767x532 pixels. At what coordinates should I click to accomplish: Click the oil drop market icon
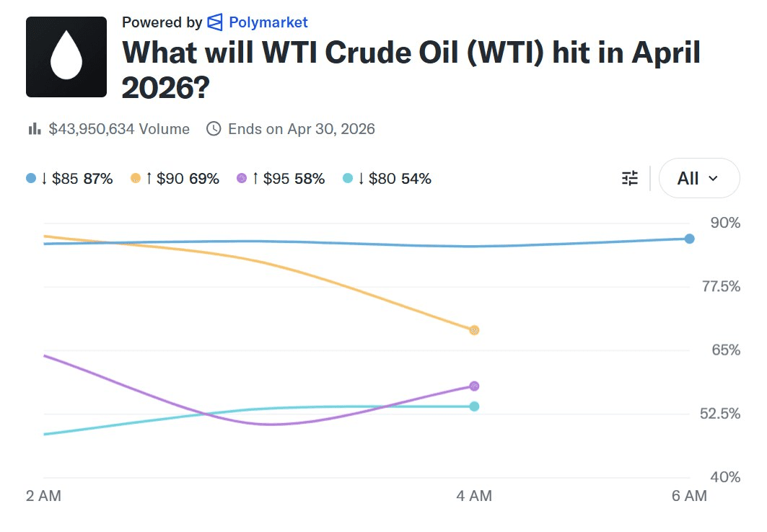[66, 57]
